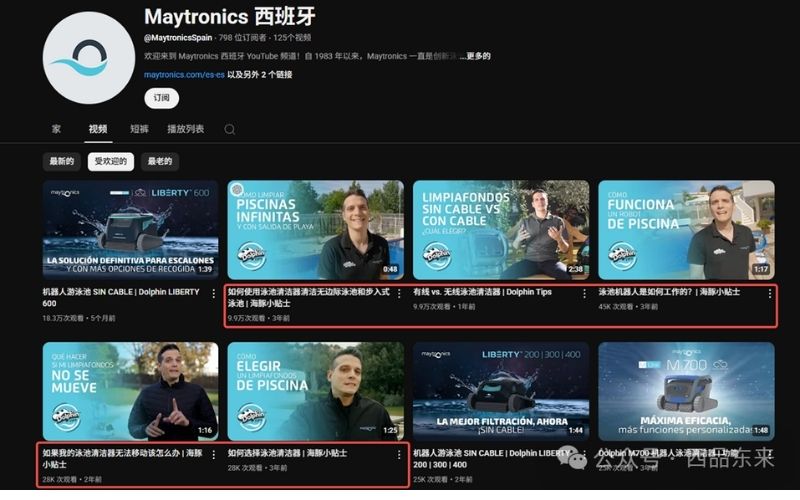The width and height of the screenshot is (800, 500).
Task: Play the PISCINAS INFINITAS thumbnail video
Action: tap(316, 230)
